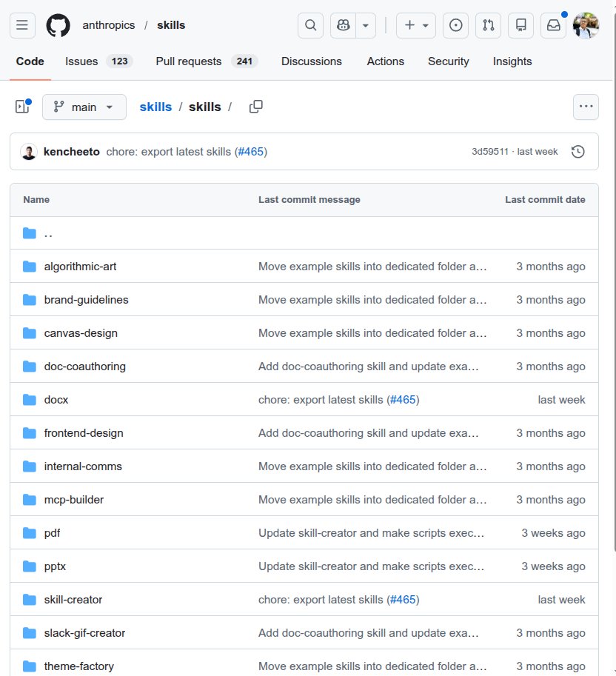This screenshot has width=616, height=676.
Task: Open commit message in brand-guidelines row
Action: [x=372, y=300]
